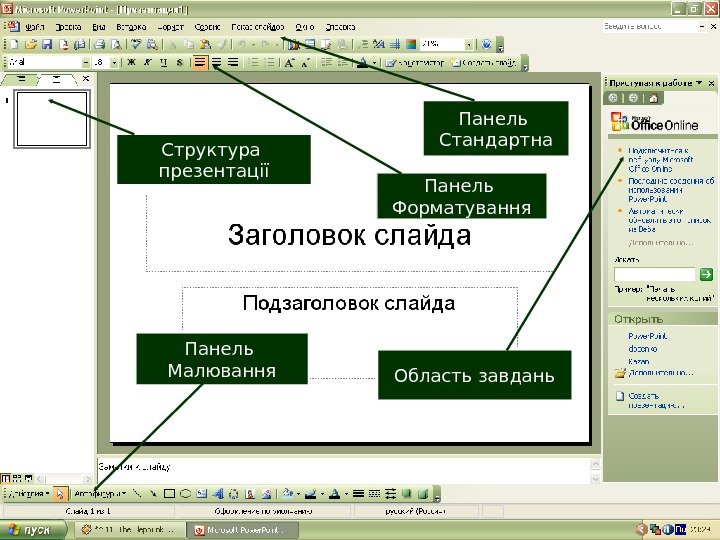Open the task pane title dropdown arrow
Viewport: 720px width, 540px height.
point(699,83)
